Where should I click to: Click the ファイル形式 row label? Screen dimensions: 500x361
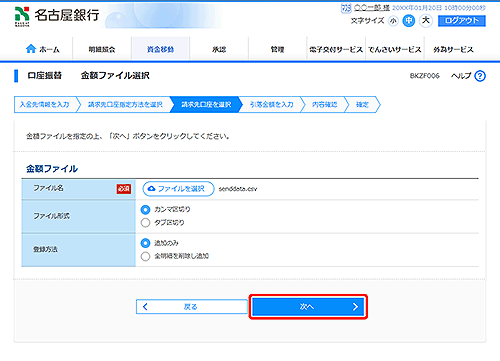point(51,216)
